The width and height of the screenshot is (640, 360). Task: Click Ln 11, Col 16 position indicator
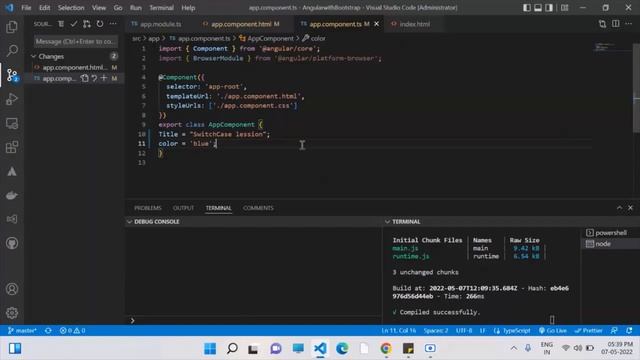click(x=398, y=330)
